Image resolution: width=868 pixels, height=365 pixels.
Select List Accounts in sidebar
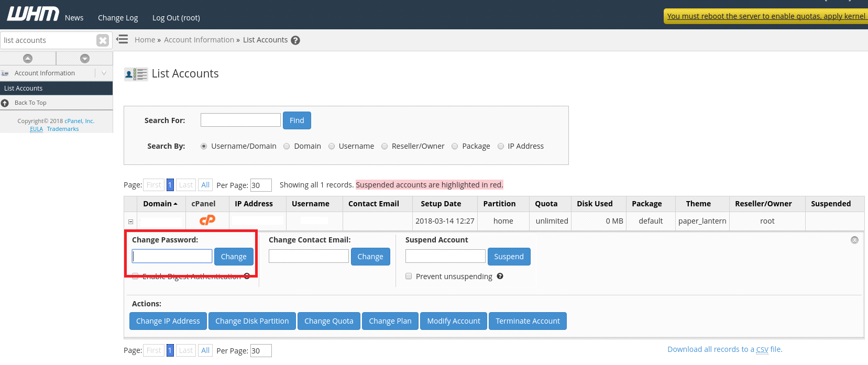click(57, 89)
